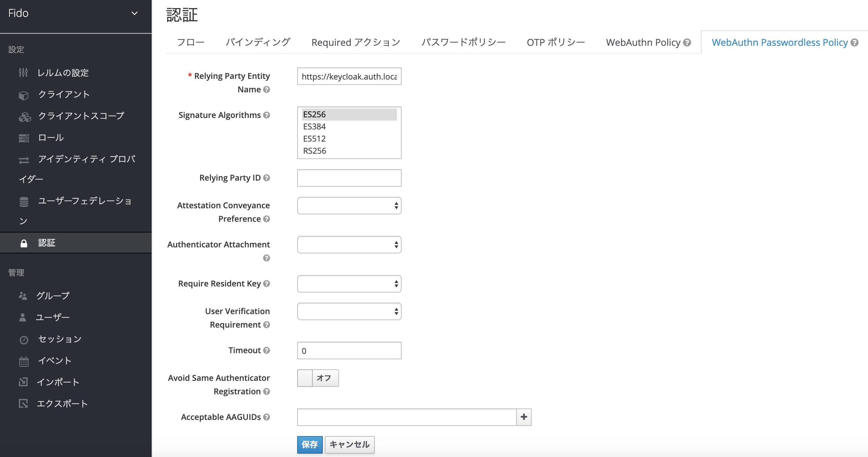
Task: Open the ユーザーフェデレーション sidebar icon
Action: tap(24, 201)
